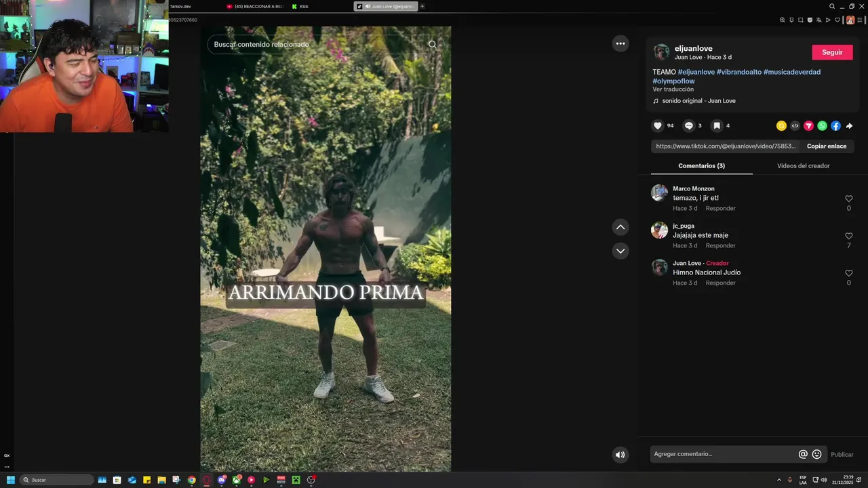The image size is (868, 488).
Task: Click the TikTok video URL text box
Action: (x=726, y=146)
